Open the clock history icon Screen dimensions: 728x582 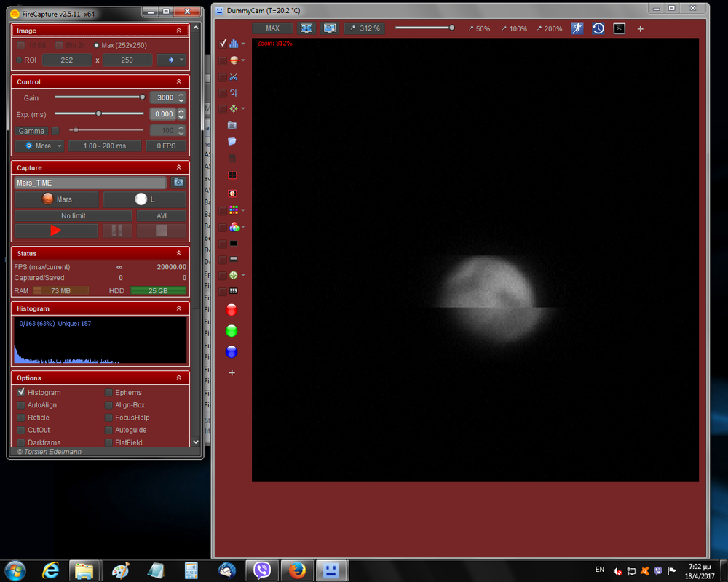point(598,28)
